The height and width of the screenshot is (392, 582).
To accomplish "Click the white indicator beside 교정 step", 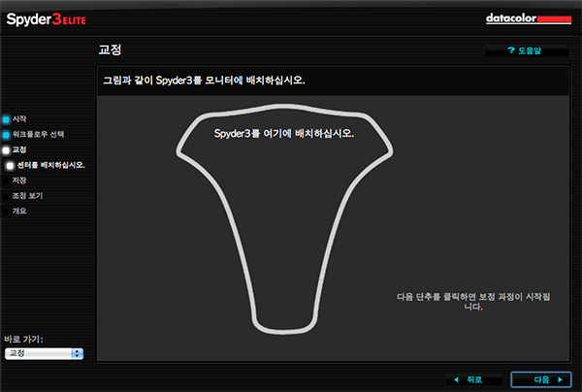I will point(6,149).
